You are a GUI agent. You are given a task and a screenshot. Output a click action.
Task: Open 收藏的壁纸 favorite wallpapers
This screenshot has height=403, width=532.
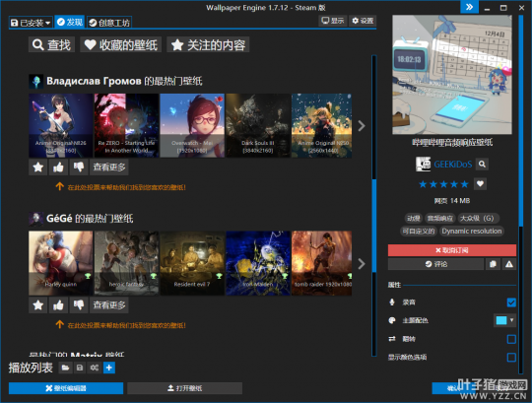pyautogui.click(x=121, y=44)
